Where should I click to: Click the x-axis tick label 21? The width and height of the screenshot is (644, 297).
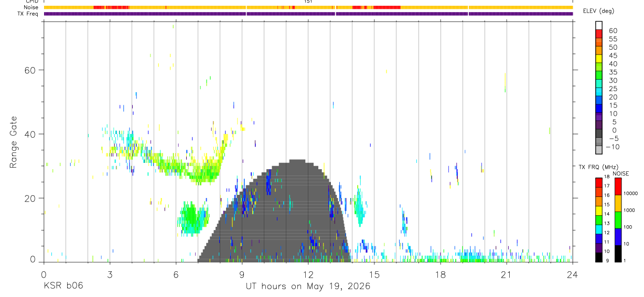(506, 274)
